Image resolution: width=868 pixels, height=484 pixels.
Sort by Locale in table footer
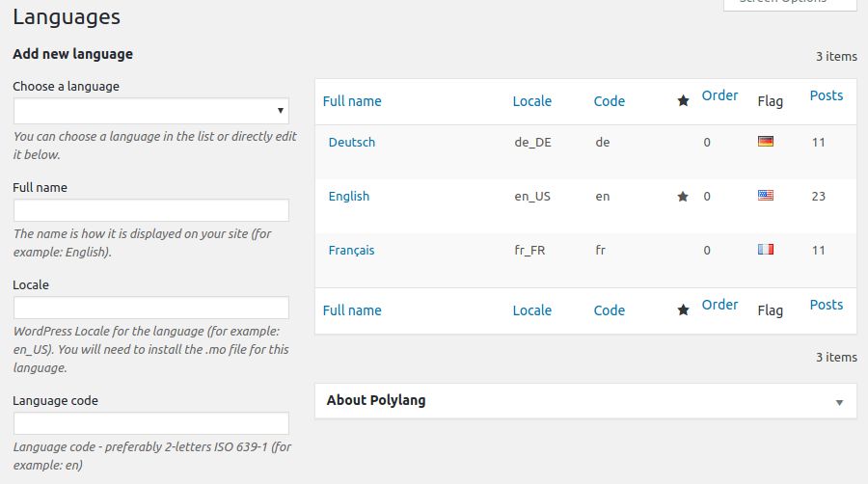(x=531, y=310)
